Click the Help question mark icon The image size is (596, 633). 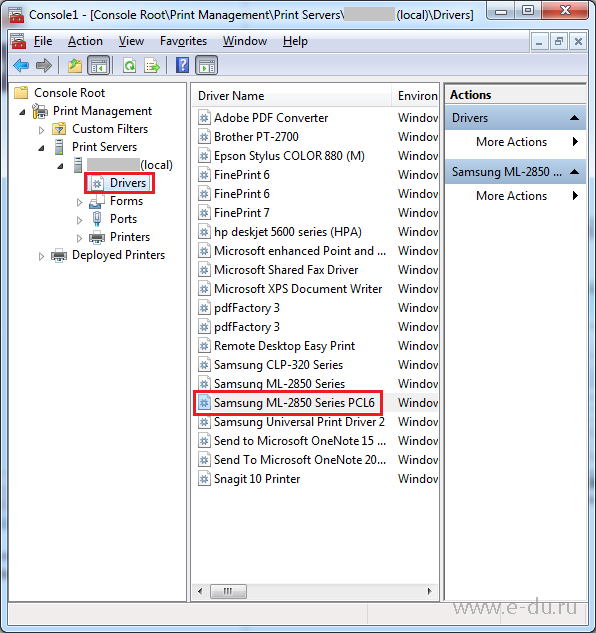[182, 65]
